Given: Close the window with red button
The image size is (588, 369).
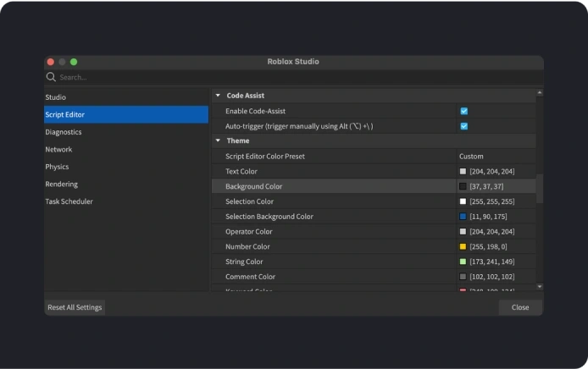Looking at the screenshot, I should coord(51,62).
